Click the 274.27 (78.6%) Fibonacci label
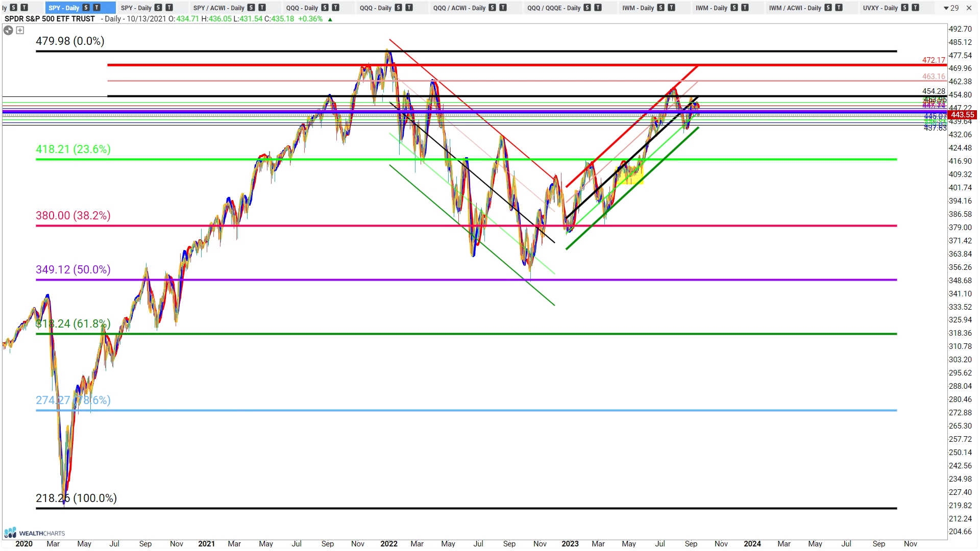 (73, 400)
